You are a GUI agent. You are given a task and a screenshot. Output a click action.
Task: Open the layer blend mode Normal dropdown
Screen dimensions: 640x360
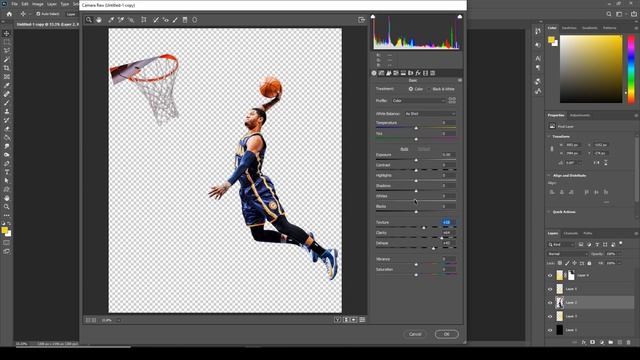pos(567,254)
